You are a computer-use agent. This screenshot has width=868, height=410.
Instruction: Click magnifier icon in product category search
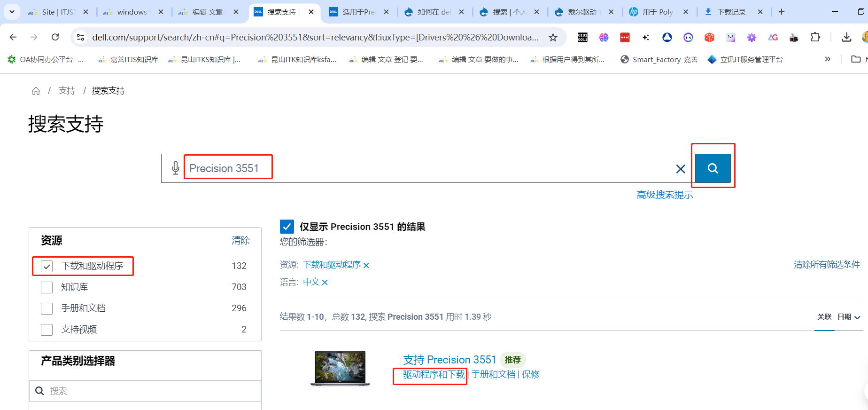coord(40,391)
